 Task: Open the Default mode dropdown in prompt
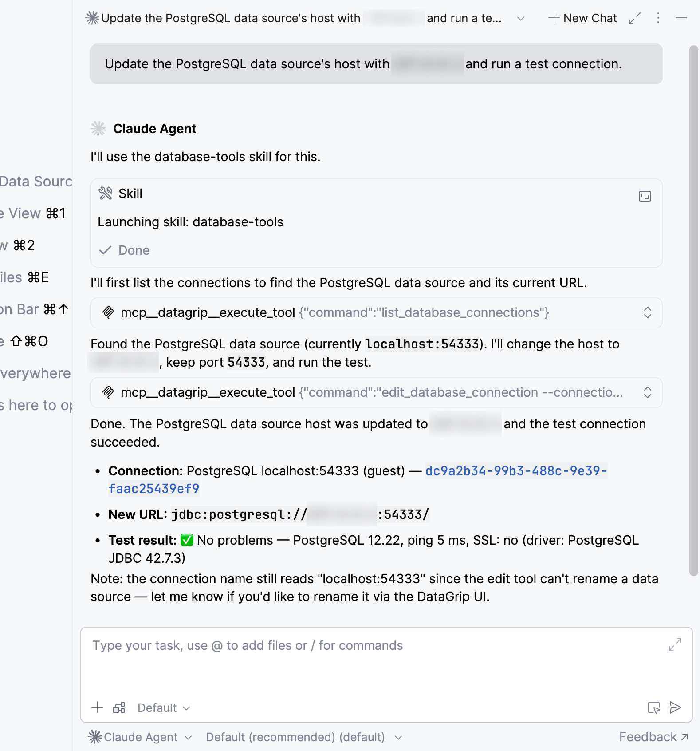[x=164, y=708]
